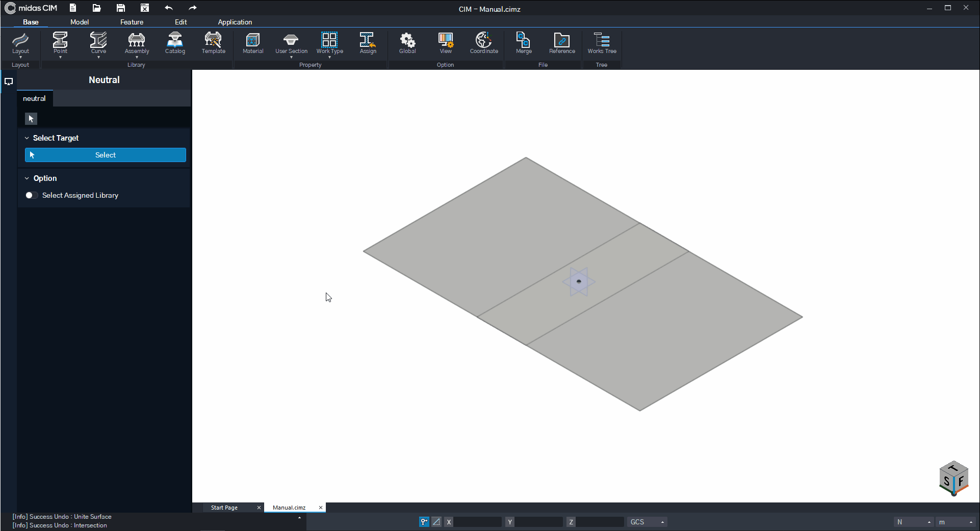
Task: Click the Y coordinate input field
Action: point(539,522)
